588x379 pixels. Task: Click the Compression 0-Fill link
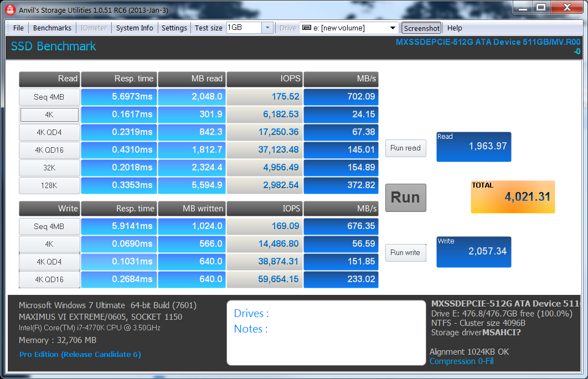[x=461, y=361]
